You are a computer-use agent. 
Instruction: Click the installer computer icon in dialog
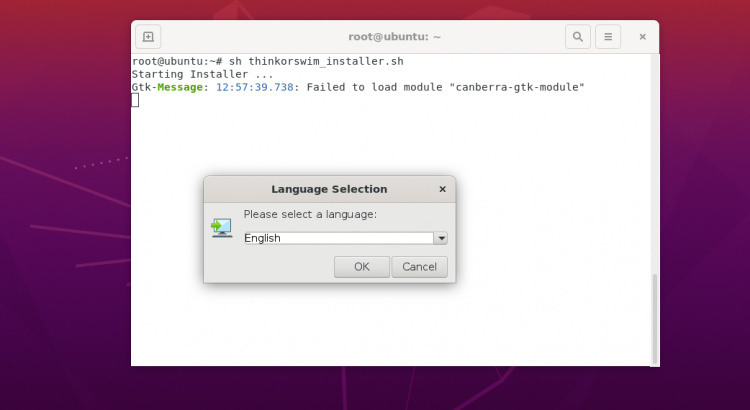coord(221,228)
